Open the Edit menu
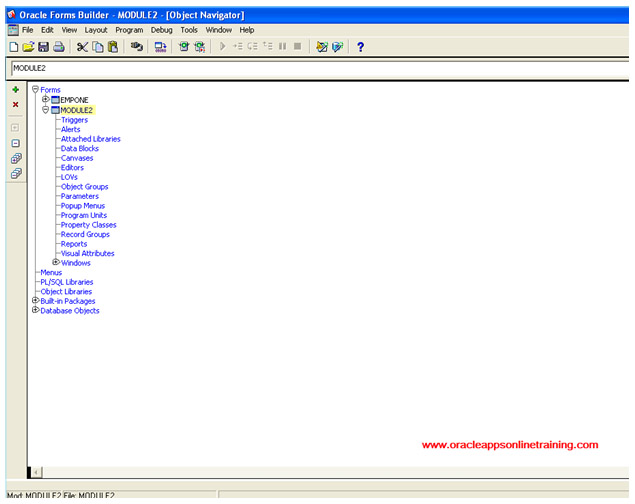Image resolution: width=635 pixels, height=504 pixels. [47, 30]
